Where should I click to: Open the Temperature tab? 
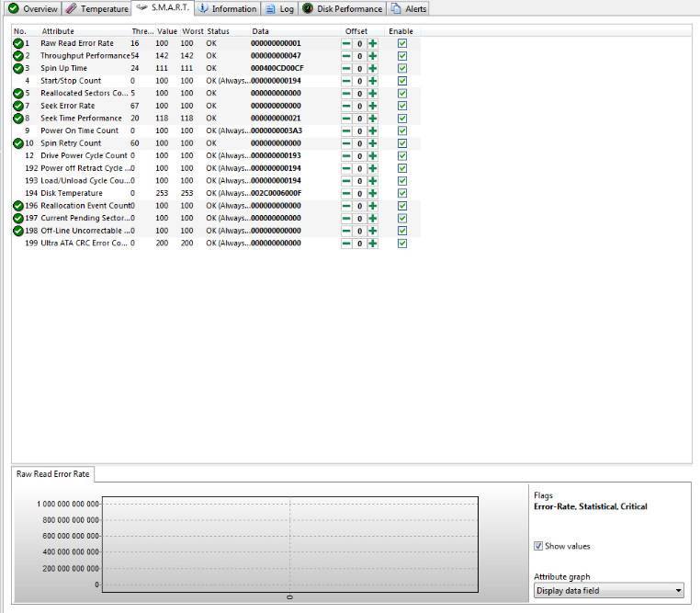(97, 8)
